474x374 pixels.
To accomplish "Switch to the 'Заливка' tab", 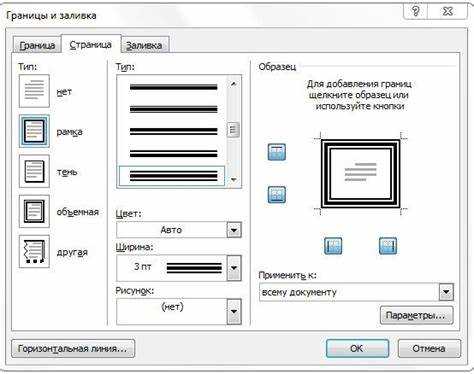I will click(x=144, y=45).
